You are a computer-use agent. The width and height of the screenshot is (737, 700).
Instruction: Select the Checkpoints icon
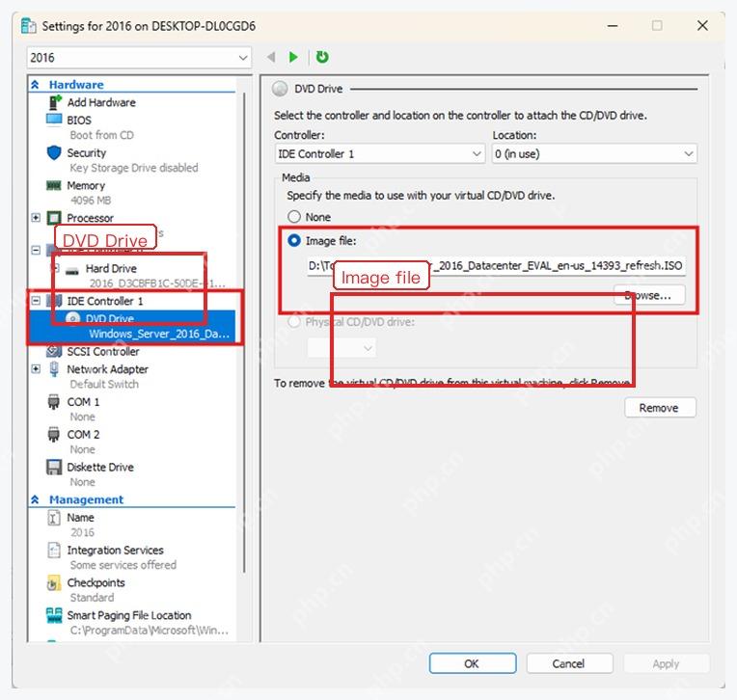[54, 583]
